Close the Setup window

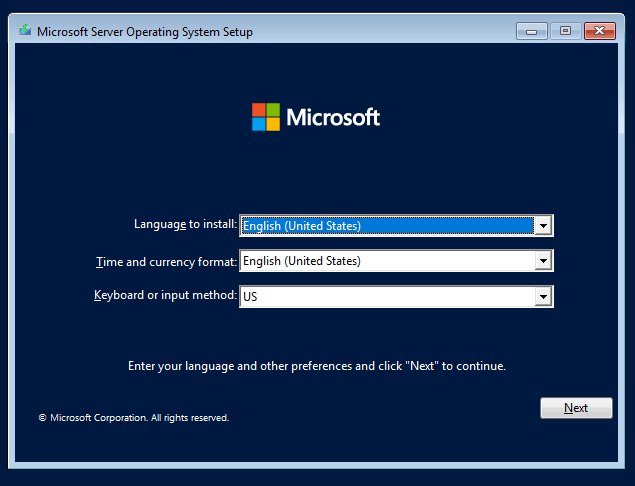coord(600,31)
